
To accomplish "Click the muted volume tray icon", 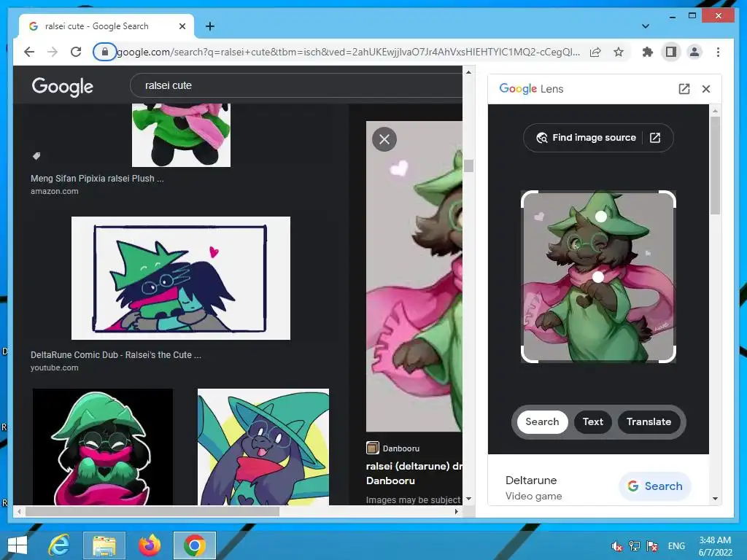I will 617,546.
